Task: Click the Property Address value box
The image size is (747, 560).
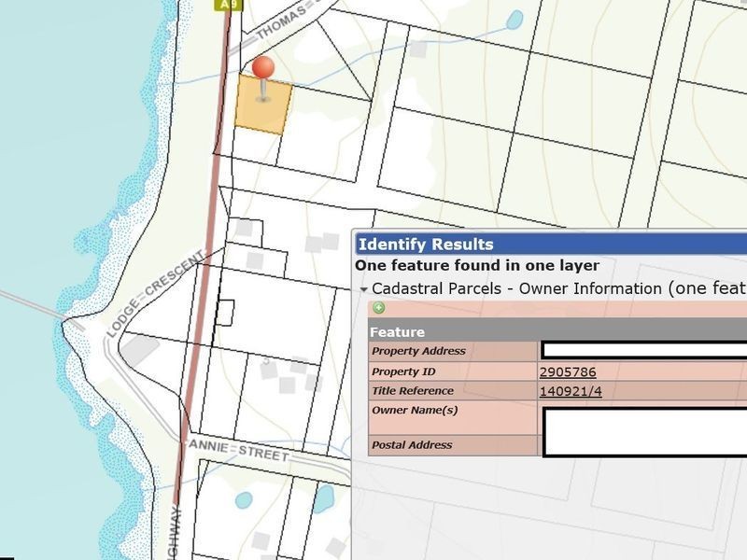Action: tap(644, 351)
